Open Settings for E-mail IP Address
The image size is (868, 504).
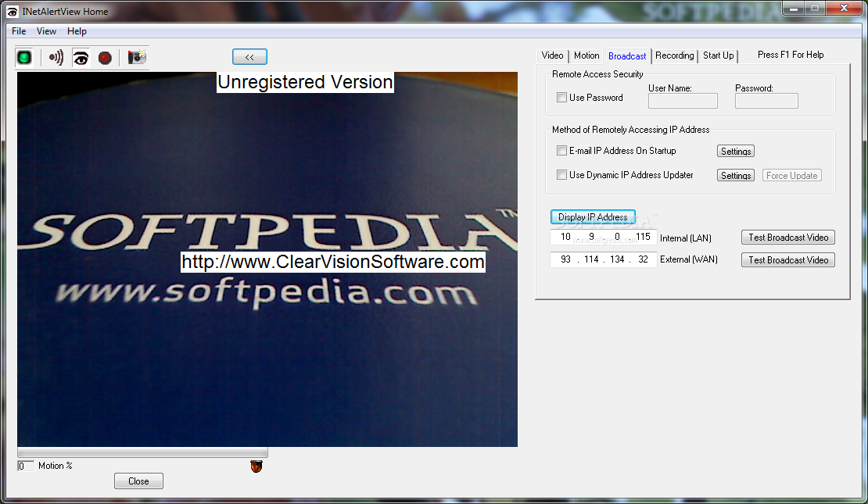coord(736,151)
